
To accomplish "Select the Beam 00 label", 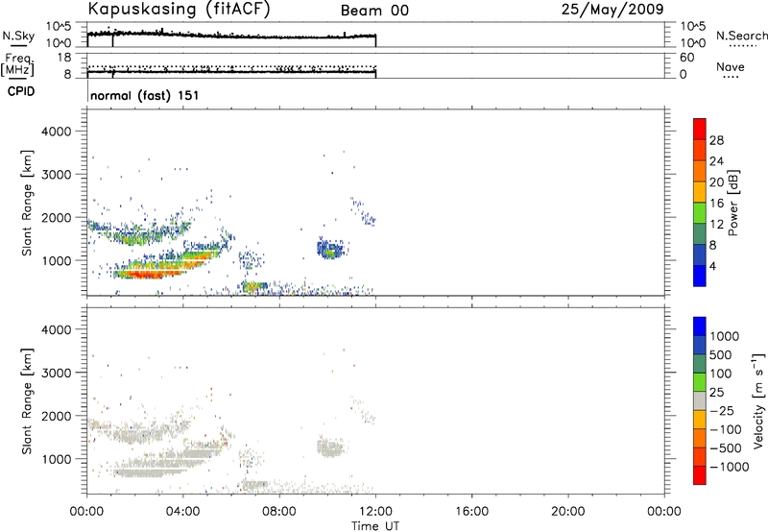I will [374, 11].
